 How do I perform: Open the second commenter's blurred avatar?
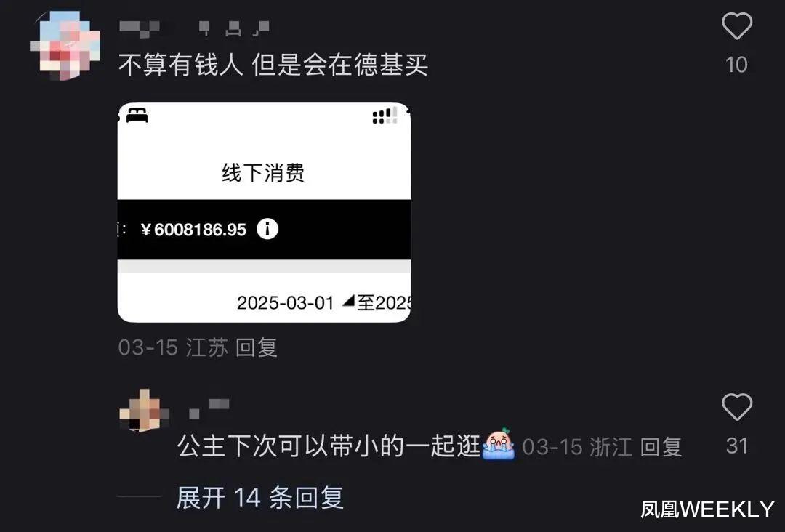(x=144, y=411)
